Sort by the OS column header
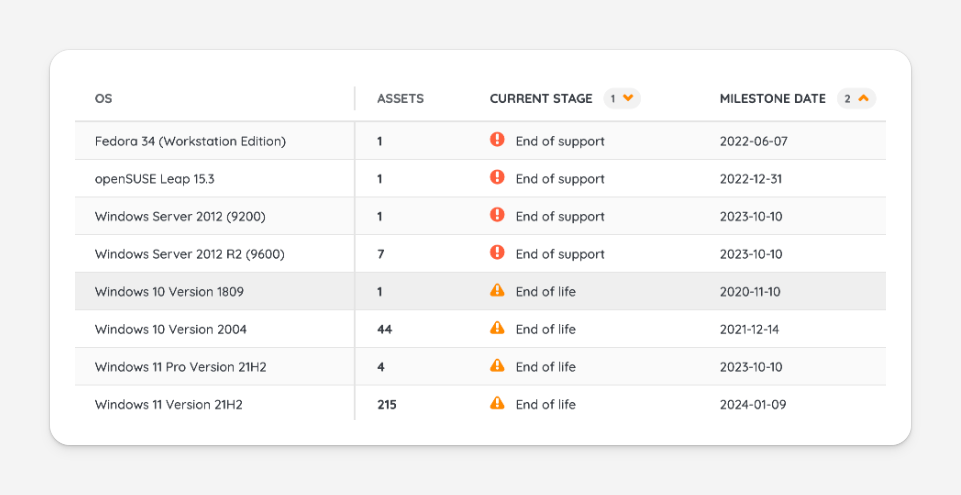The width and height of the screenshot is (961, 495). (104, 99)
